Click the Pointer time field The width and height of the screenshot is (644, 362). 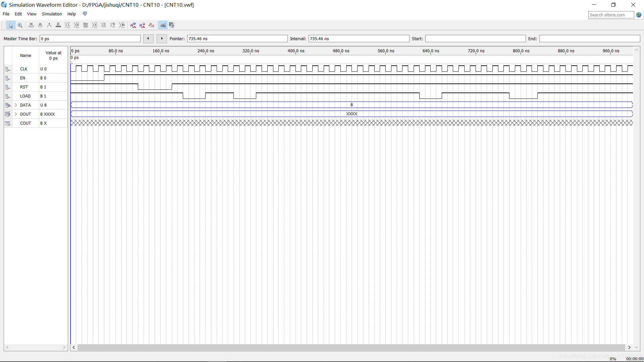pos(237,39)
